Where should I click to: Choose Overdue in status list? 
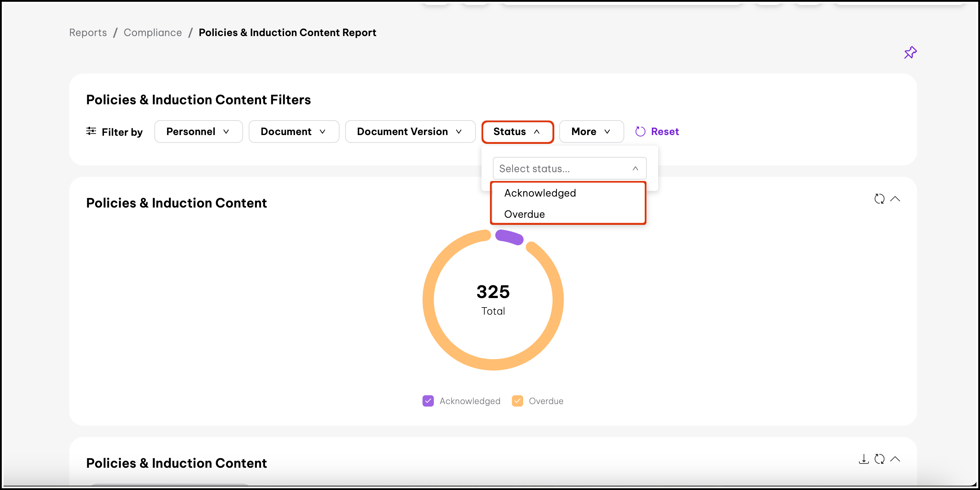click(524, 214)
